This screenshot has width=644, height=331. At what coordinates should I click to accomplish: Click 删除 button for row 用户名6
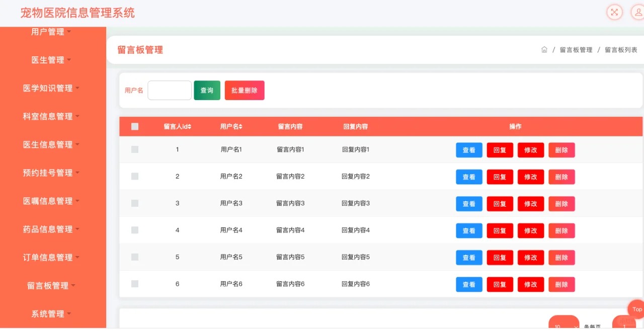point(561,284)
